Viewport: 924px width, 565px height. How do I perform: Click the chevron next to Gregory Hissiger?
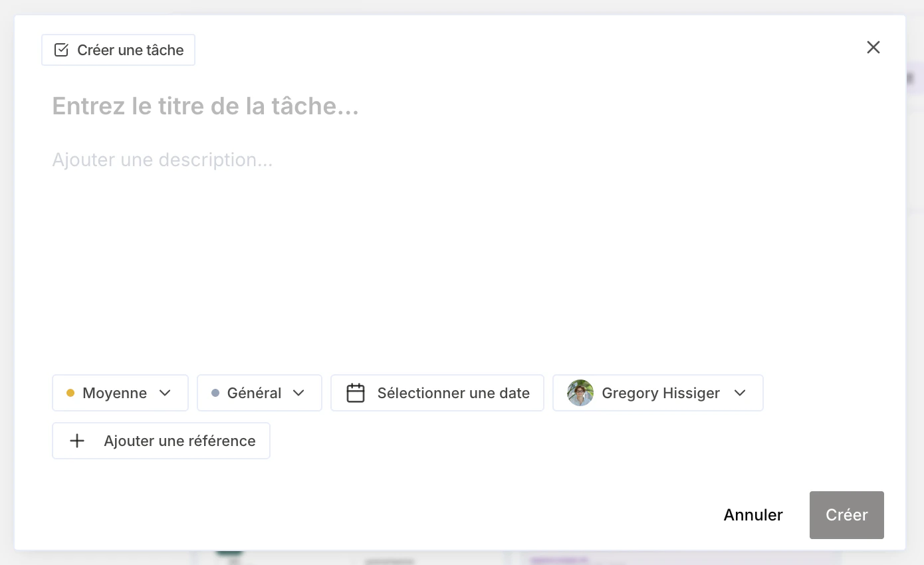pos(740,393)
